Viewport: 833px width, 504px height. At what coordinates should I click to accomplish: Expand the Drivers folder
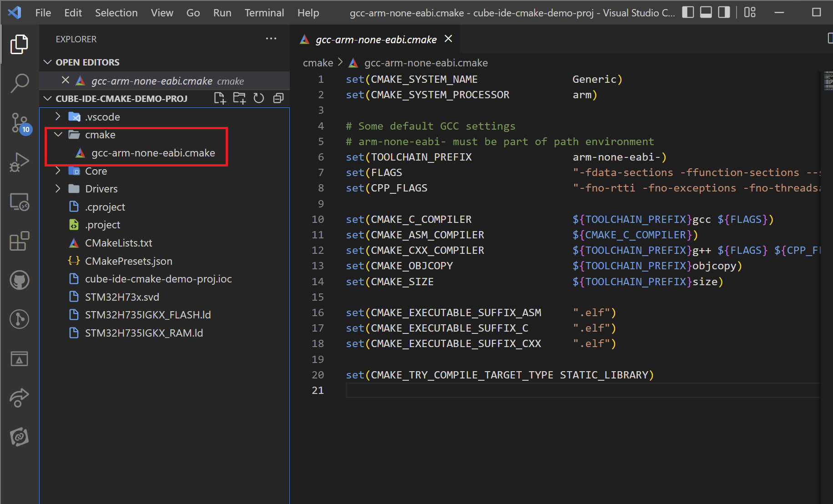[58, 188]
